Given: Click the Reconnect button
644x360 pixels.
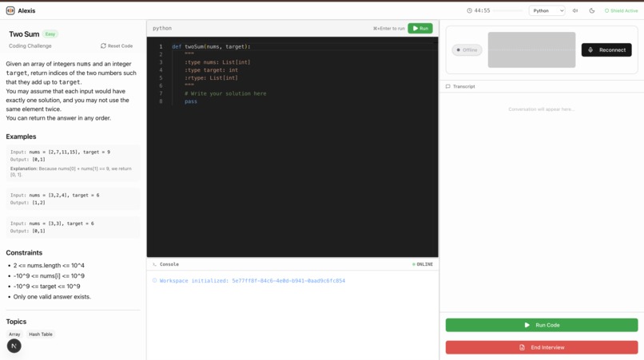Looking at the screenshot, I should coord(606,50).
